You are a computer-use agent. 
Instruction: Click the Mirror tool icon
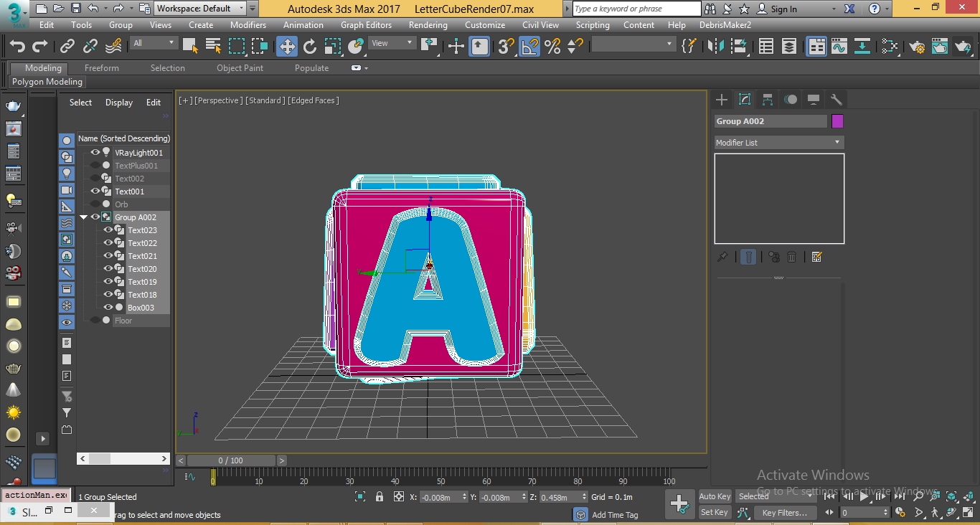point(715,47)
